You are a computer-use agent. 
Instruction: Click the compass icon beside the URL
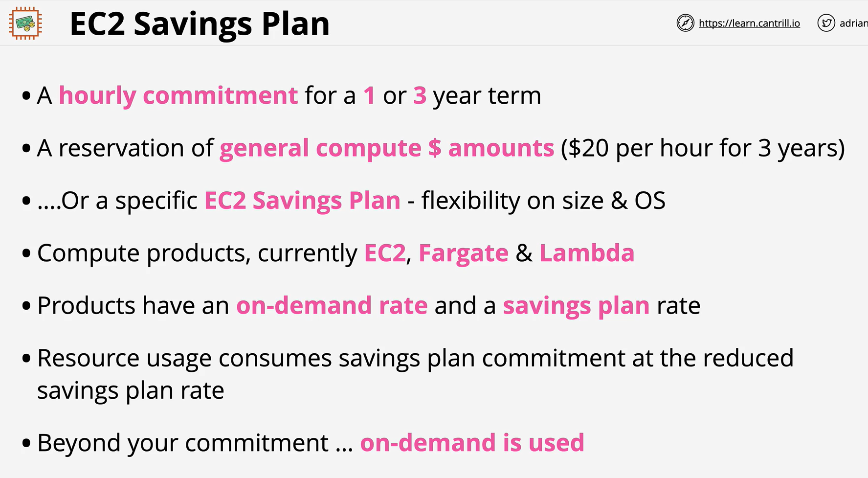[685, 23]
